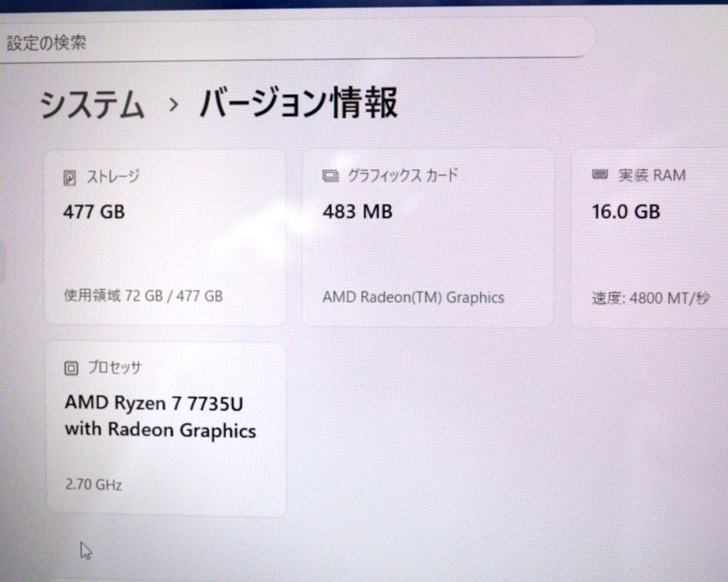The height and width of the screenshot is (582, 728).
Task: Select the 477 GB storage value
Action: [94, 212]
